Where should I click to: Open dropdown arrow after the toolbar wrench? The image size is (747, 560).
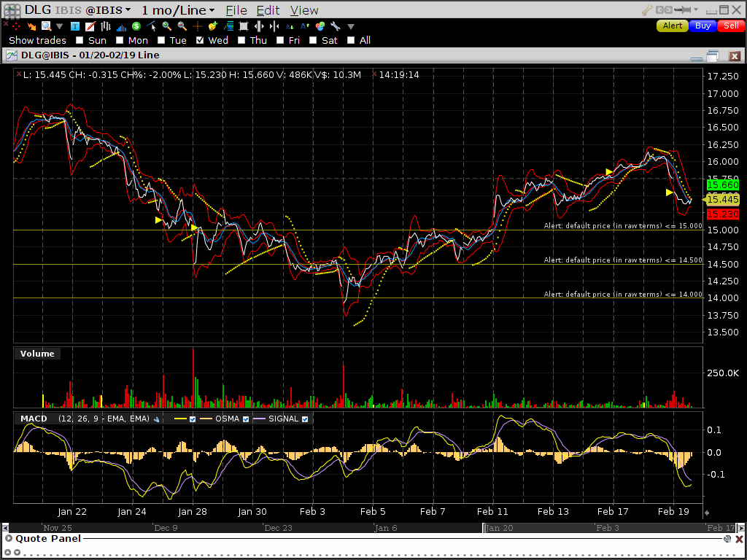[x=351, y=27]
